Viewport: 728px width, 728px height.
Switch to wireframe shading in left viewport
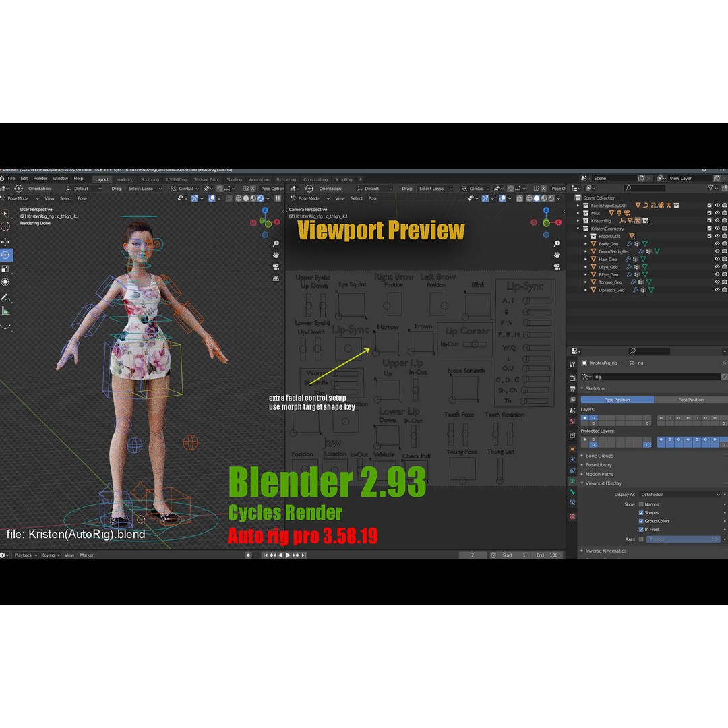(238, 198)
